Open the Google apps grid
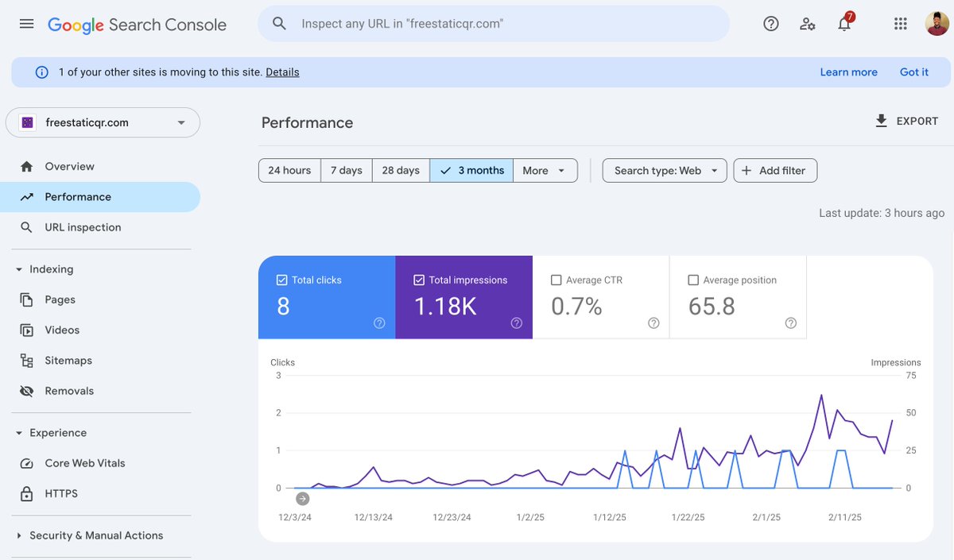Image resolution: width=954 pixels, height=560 pixels. tap(900, 24)
